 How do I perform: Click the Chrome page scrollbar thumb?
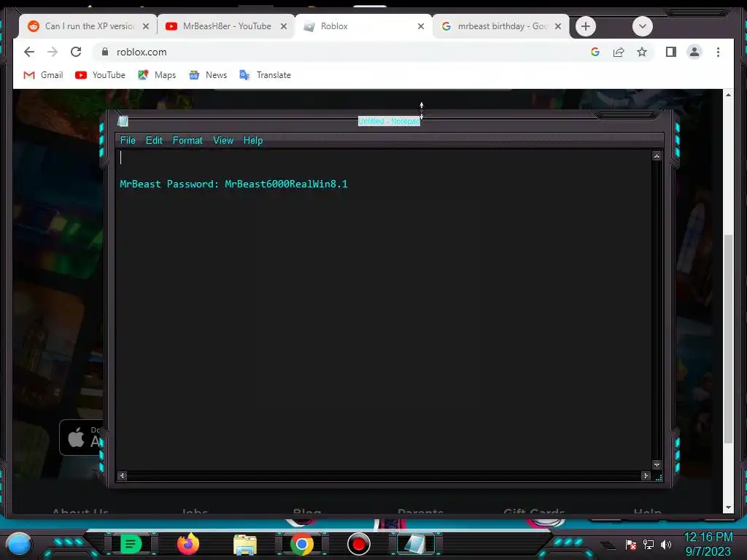[x=728, y=339]
